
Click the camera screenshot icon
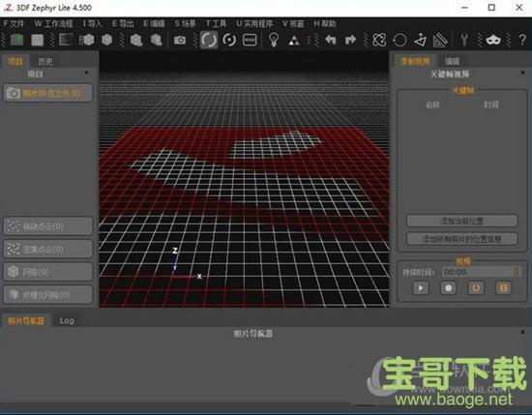pos(180,40)
